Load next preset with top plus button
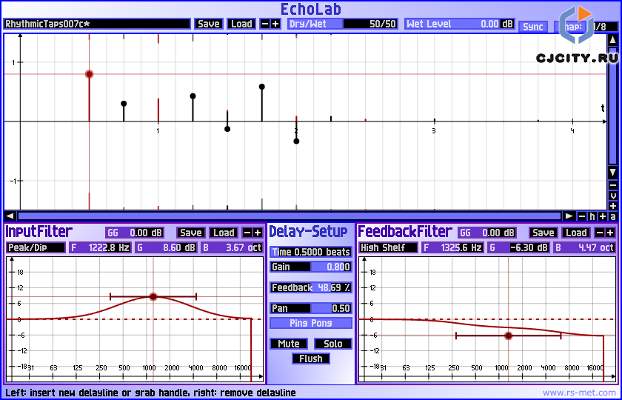 (275, 24)
